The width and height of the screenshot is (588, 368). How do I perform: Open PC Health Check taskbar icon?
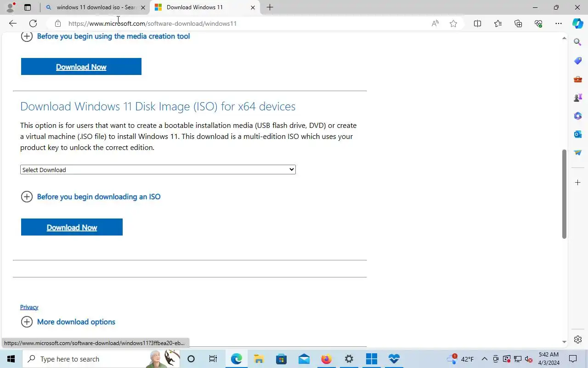tap(394, 359)
